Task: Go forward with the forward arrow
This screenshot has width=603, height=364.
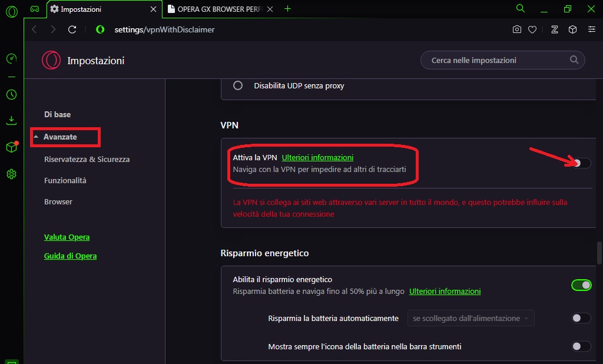Action: tap(53, 29)
